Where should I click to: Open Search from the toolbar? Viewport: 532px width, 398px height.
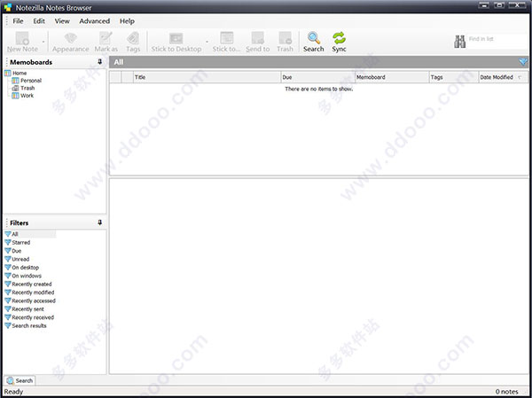click(314, 42)
